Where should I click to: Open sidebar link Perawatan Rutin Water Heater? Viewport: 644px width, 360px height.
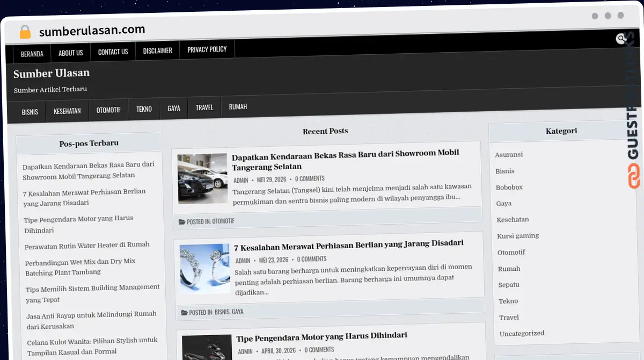pyautogui.click(x=87, y=246)
